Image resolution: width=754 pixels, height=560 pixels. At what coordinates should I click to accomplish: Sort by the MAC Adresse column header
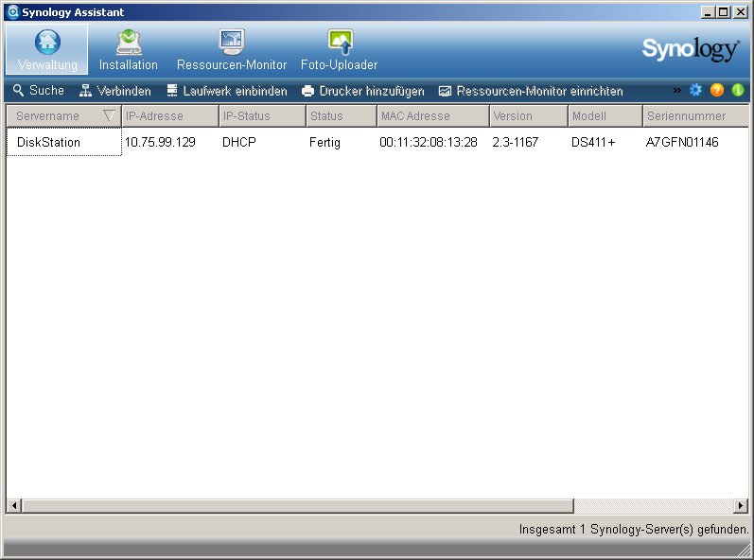click(433, 115)
